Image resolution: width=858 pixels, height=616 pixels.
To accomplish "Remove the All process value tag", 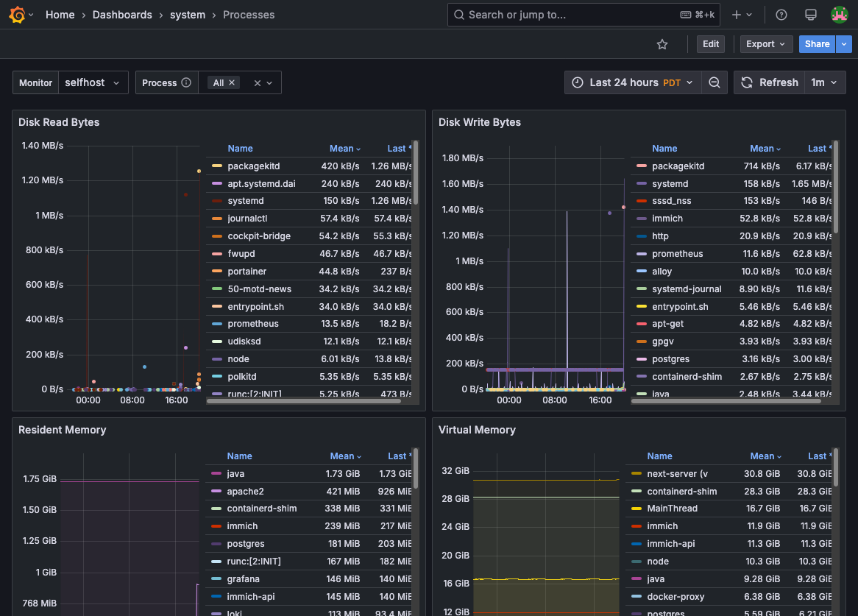I will [x=232, y=82].
